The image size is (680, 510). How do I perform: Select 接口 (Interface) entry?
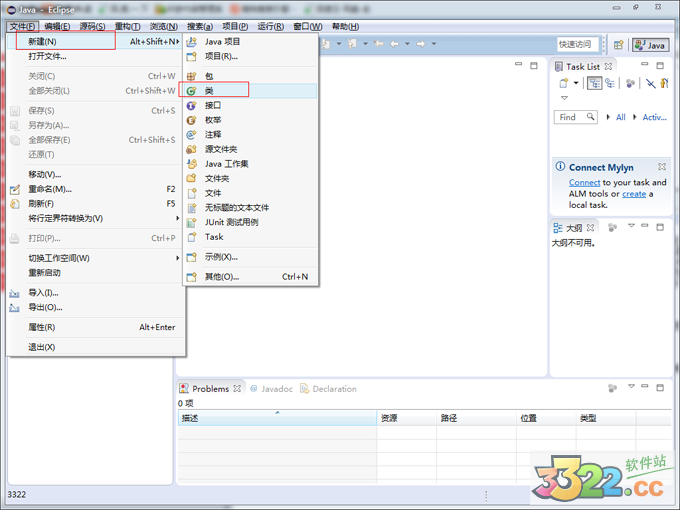click(251, 105)
